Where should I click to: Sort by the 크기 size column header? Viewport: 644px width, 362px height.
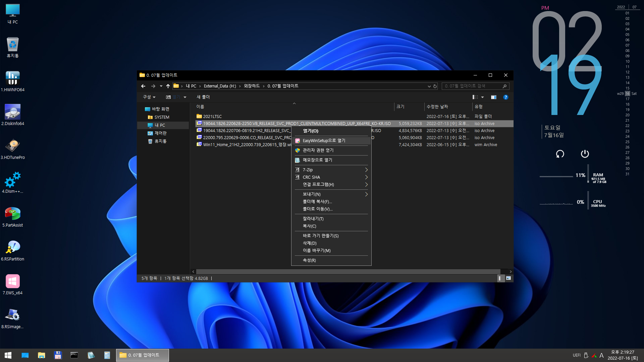pyautogui.click(x=409, y=107)
